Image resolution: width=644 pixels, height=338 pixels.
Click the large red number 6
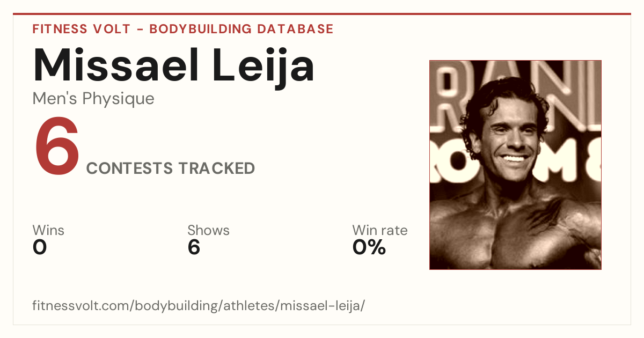(x=57, y=147)
